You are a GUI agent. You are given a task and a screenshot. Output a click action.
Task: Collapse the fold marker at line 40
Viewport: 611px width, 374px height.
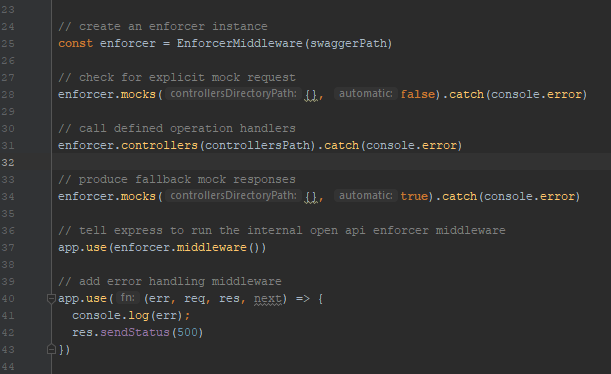[51, 299]
